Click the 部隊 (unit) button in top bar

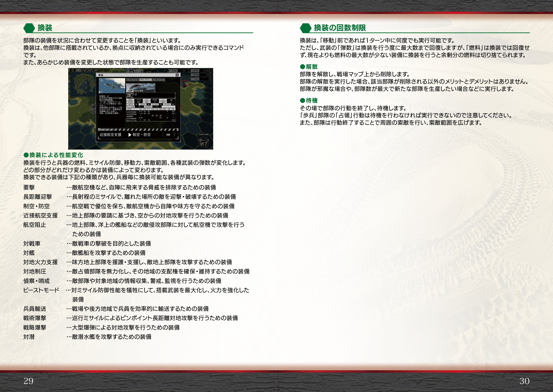[x=90, y=70]
